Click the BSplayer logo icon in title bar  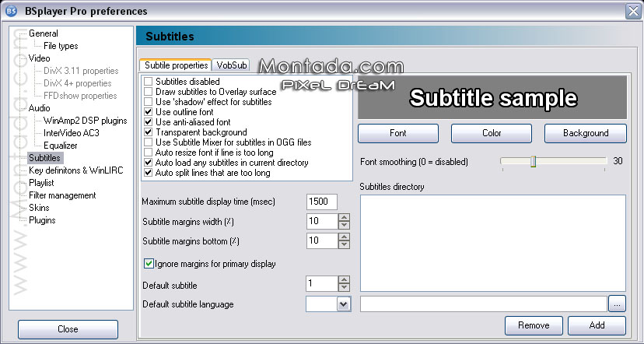11,11
